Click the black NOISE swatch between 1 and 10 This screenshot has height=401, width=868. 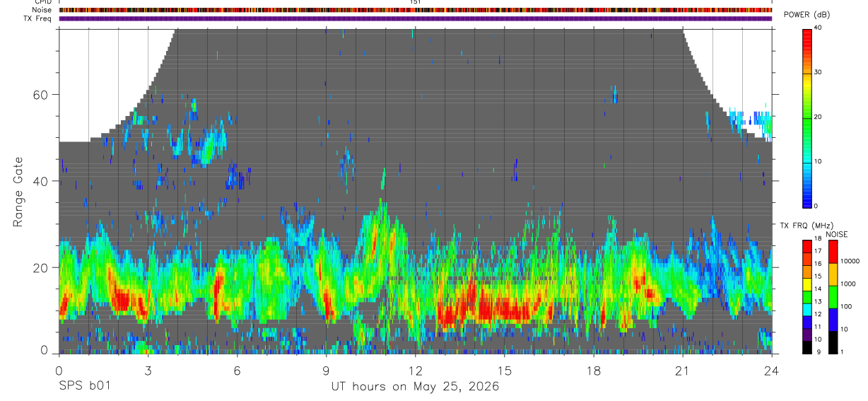click(x=832, y=342)
